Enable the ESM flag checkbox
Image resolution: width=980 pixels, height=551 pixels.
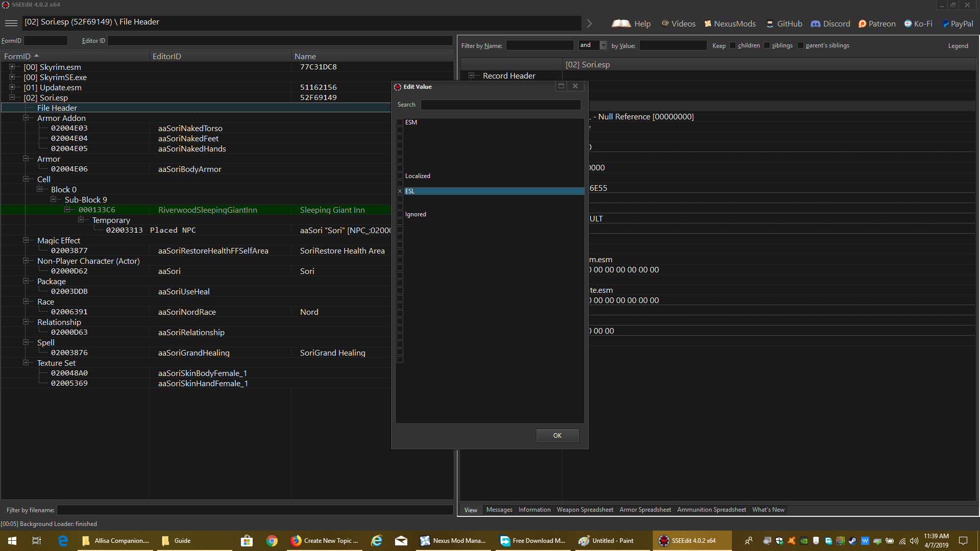point(400,122)
